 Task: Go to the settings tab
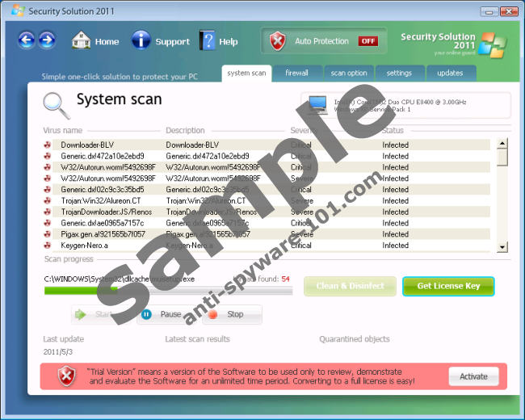pos(399,73)
